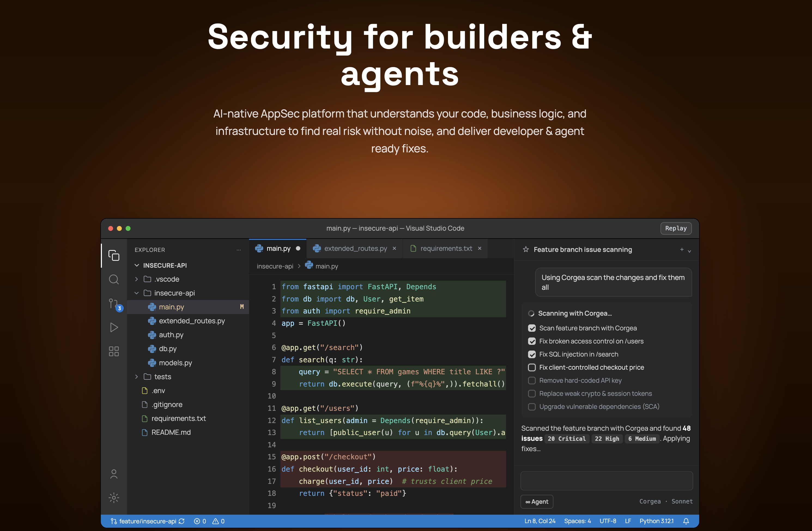Open the Extensions view
812x531 pixels.
tap(114, 351)
